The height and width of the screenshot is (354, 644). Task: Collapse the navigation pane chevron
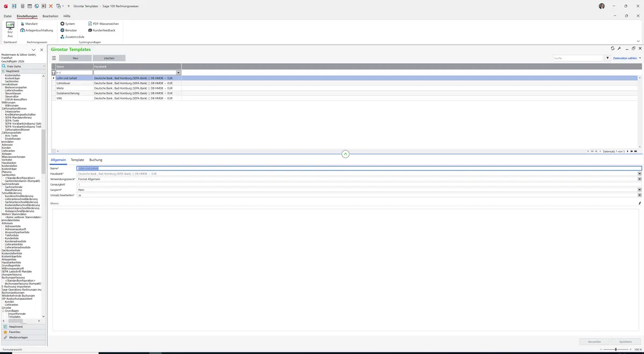(34, 49)
